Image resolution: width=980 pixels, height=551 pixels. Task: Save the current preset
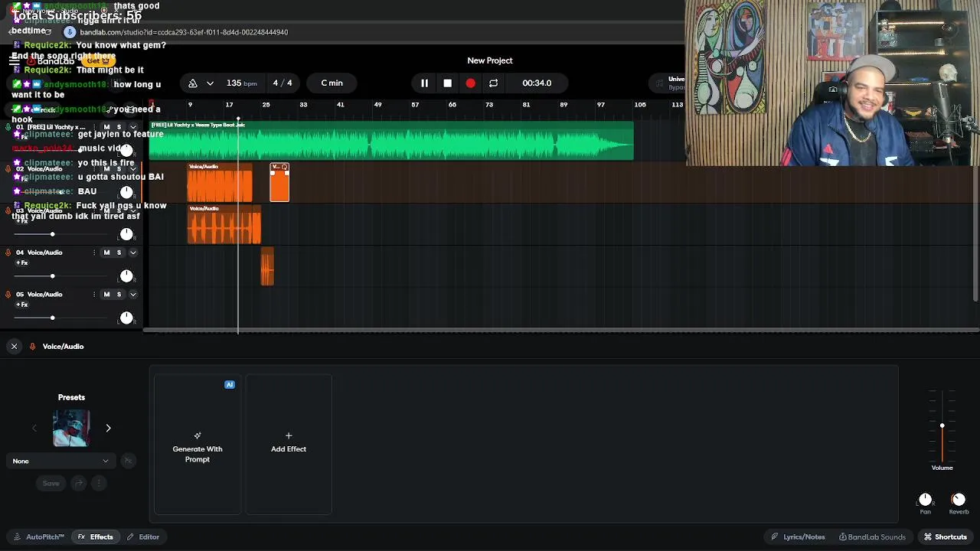(51, 483)
